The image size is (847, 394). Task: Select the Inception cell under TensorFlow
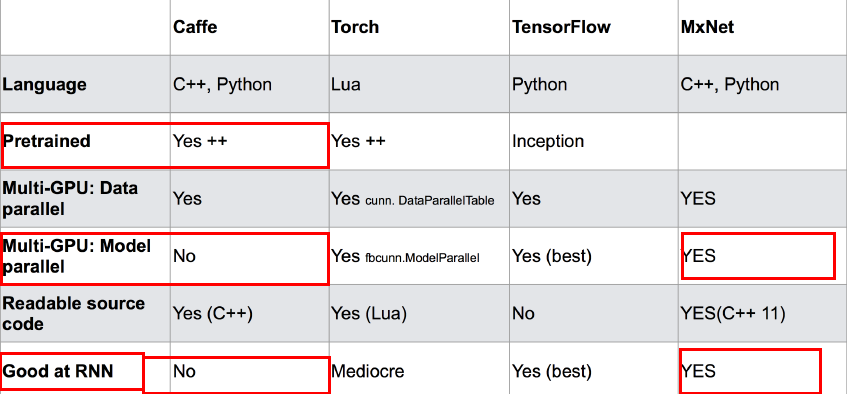pyautogui.click(x=548, y=142)
